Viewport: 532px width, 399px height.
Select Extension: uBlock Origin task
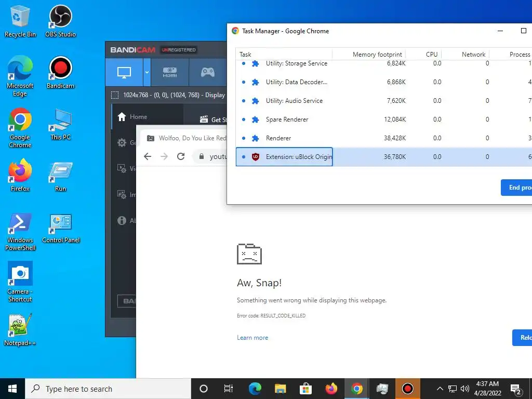click(384, 157)
